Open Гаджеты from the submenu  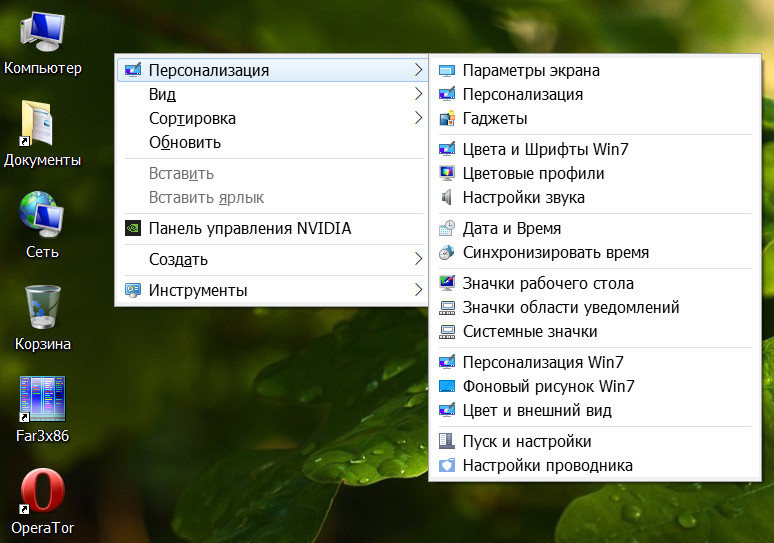pos(595,118)
